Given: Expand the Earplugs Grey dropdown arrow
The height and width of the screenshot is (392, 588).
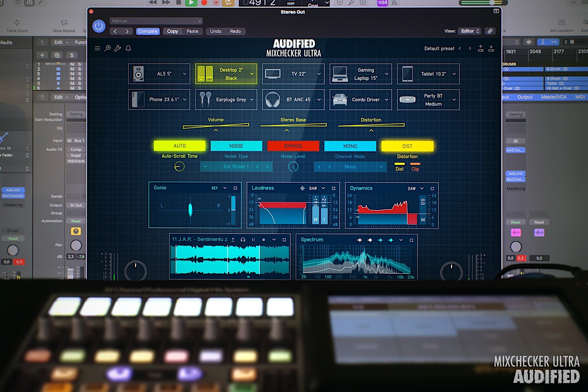Looking at the screenshot, I should tap(252, 100).
